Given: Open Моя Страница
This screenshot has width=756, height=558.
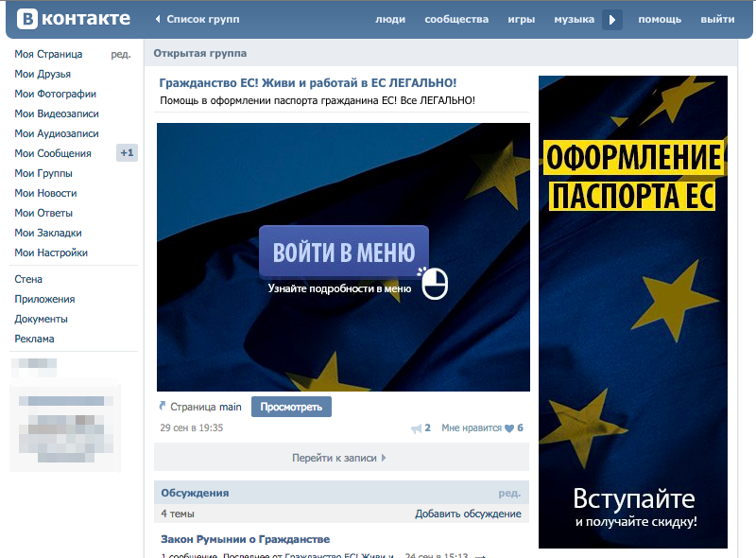Looking at the screenshot, I should (x=48, y=54).
